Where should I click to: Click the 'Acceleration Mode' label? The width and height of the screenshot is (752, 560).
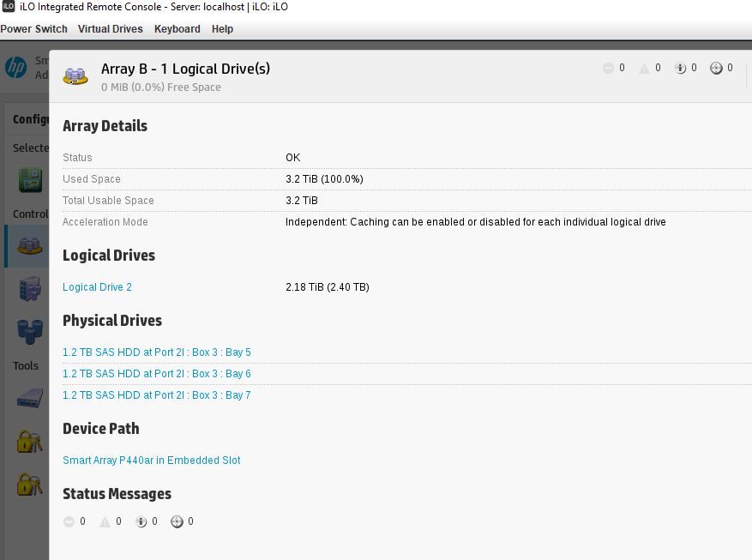[105, 222]
